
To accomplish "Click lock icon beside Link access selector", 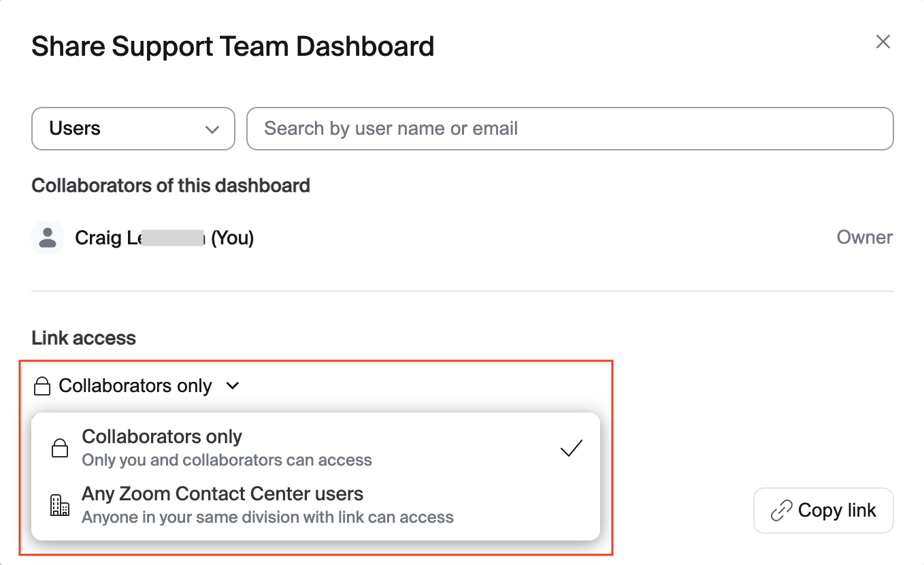I will (42, 387).
